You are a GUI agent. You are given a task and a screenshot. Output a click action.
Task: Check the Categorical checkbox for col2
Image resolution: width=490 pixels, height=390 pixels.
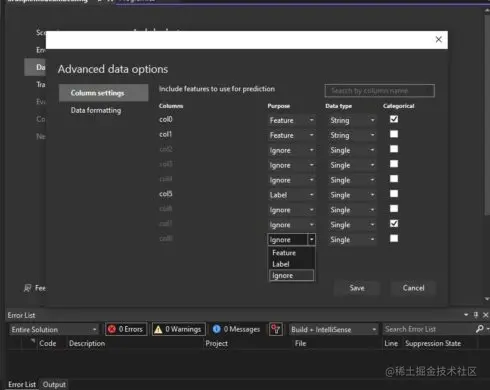pyautogui.click(x=394, y=149)
